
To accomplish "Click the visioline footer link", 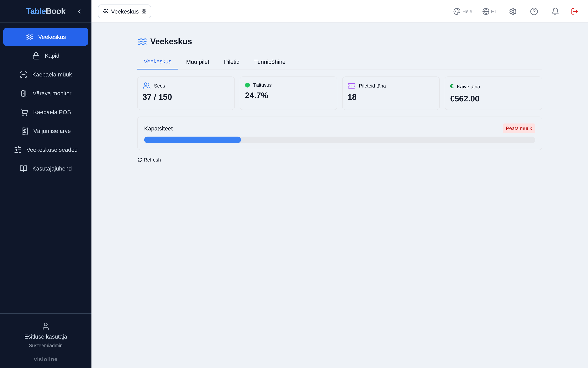I will click(46, 359).
